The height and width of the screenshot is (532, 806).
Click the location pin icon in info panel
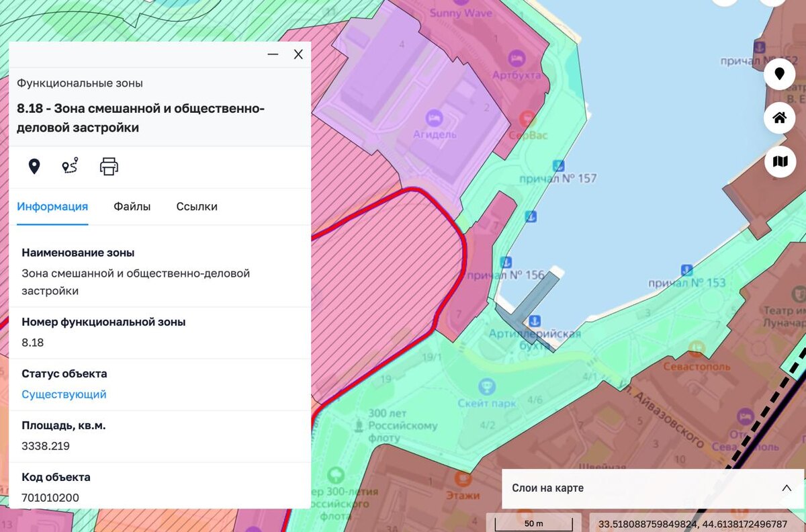34,167
